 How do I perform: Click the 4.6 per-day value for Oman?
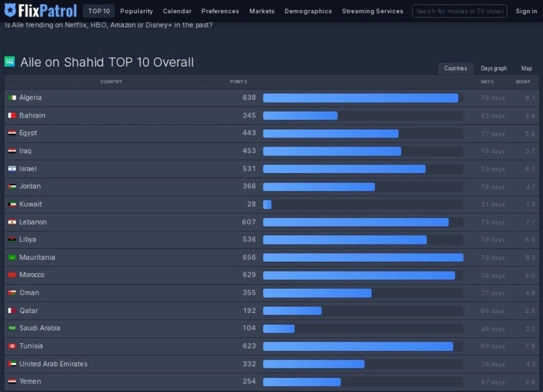pyautogui.click(x=530, y=293)
